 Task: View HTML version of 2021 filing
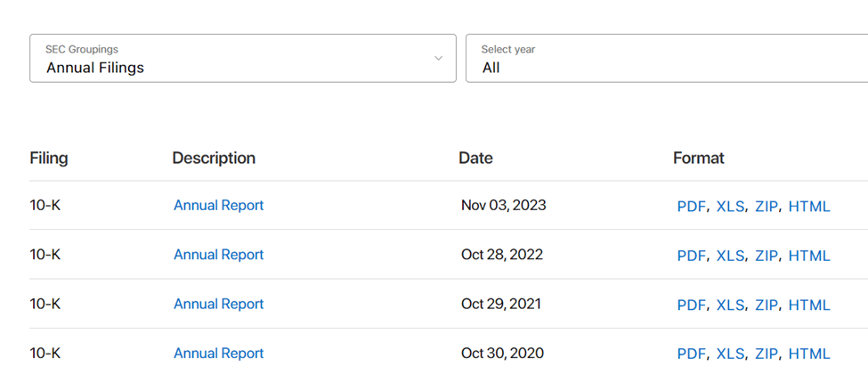click(x=809, y=305)
